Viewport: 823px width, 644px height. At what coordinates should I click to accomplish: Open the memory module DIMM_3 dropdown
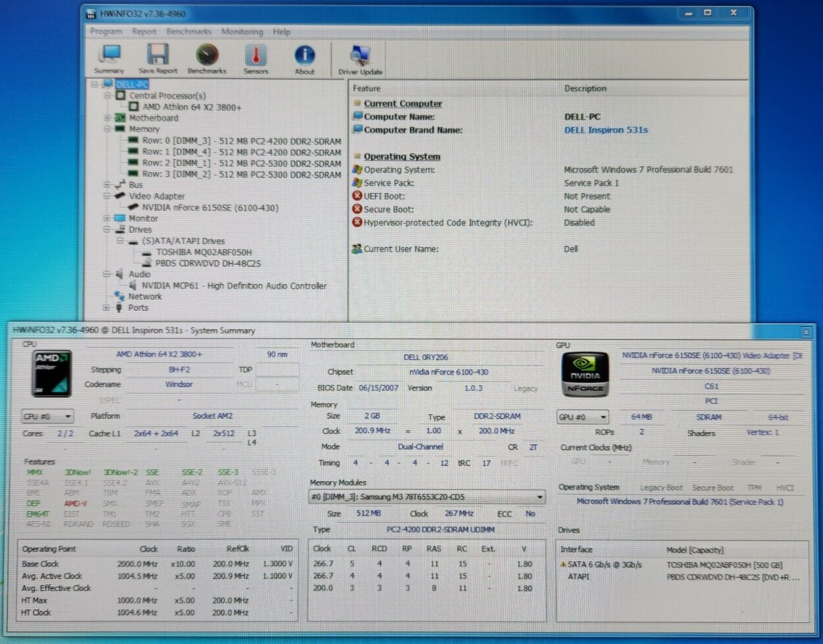tap(427, 497)
